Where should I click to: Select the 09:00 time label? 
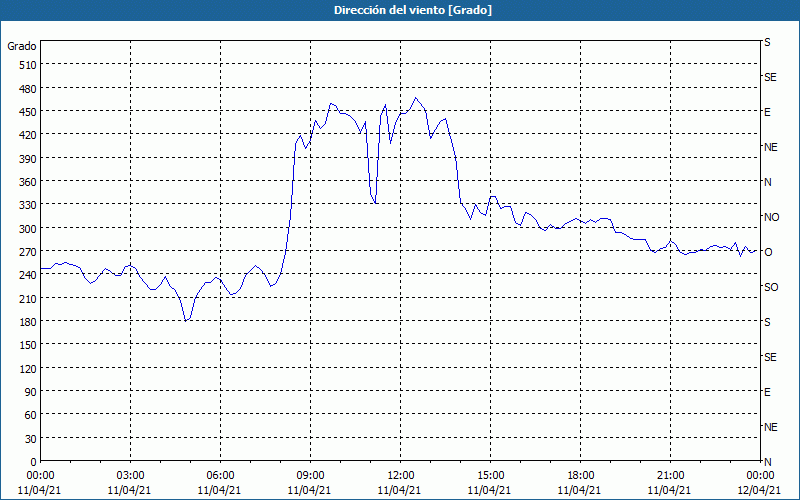click(310, 476)
